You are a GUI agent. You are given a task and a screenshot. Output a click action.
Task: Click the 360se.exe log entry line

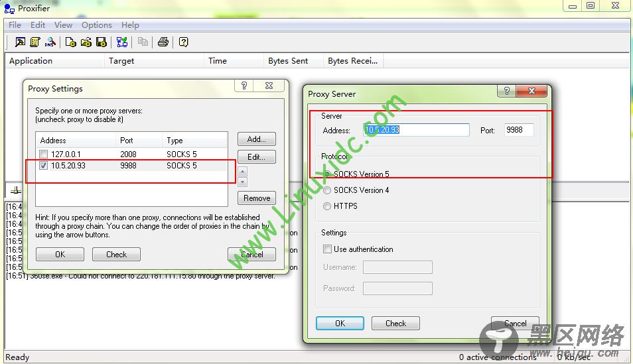click(141, 276)
